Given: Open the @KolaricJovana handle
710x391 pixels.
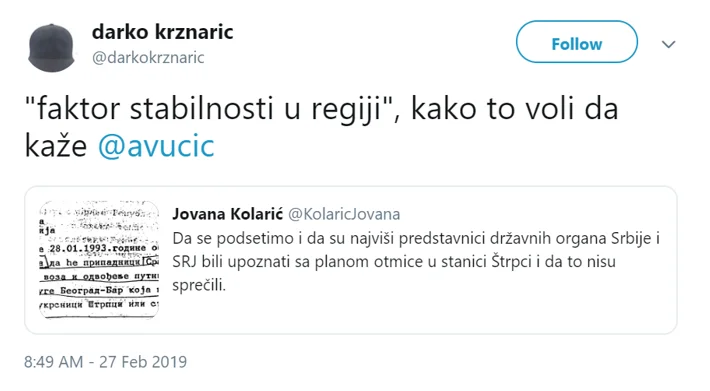Looking at the screenshot, I should coord(344,214).
